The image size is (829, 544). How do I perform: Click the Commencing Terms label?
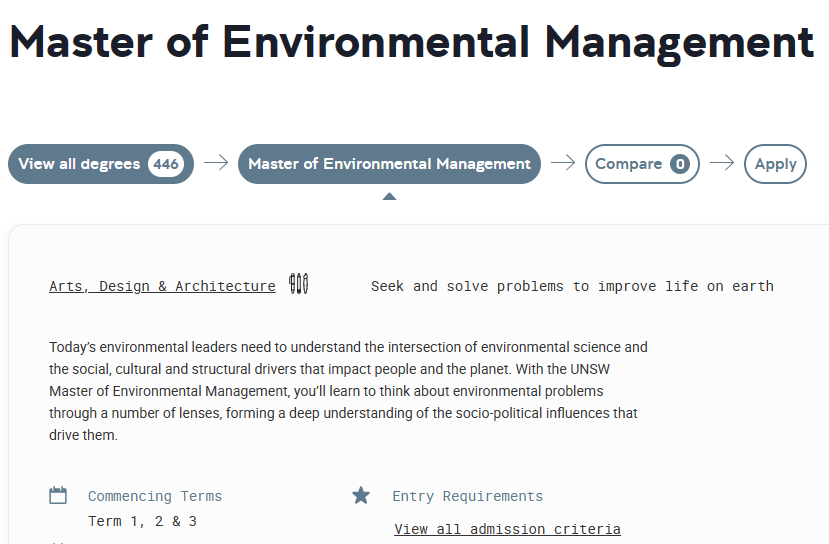click(x=155, y=496)
